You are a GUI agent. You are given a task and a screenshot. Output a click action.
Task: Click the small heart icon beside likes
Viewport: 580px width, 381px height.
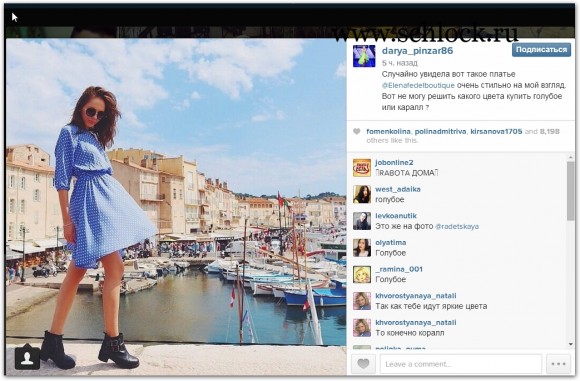(x=357, y=131)
